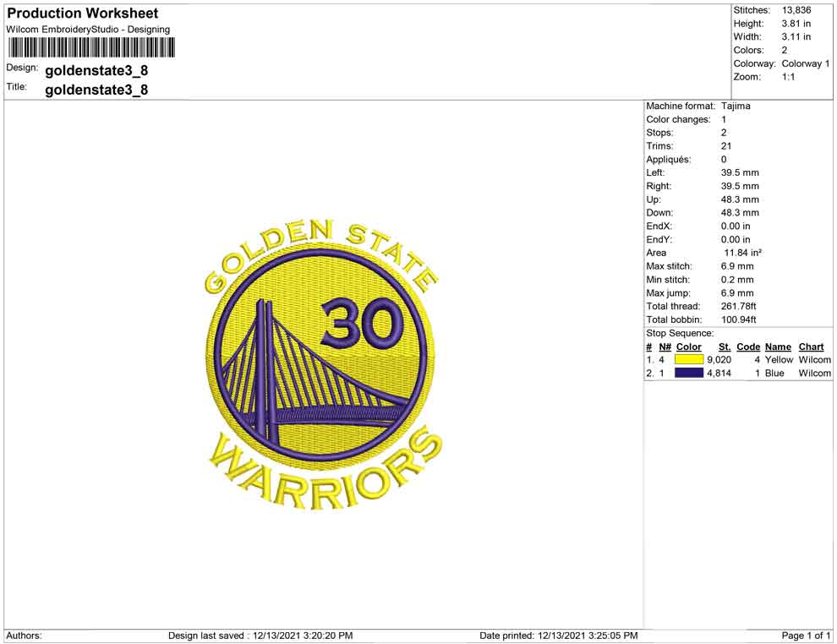Click the 'Color' column header
Image resolution: width=837 pixels, height=644 pixels.
coord(688,347)
